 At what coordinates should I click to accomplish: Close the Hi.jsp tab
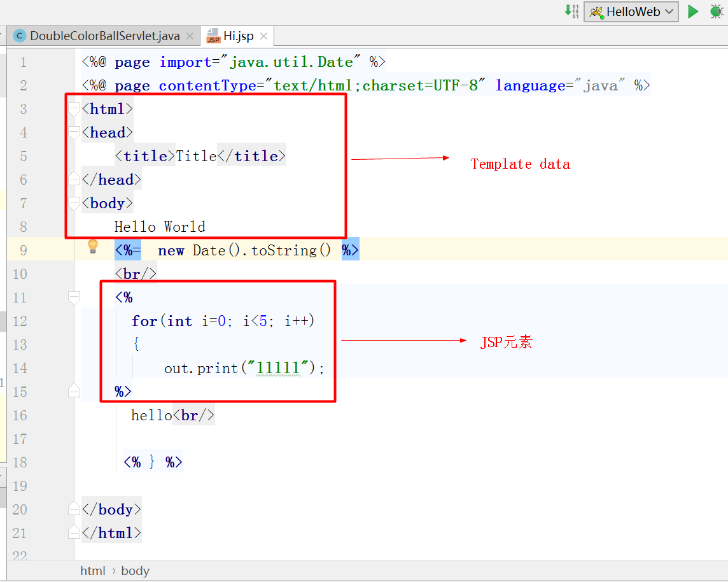[x=263, y=36]
